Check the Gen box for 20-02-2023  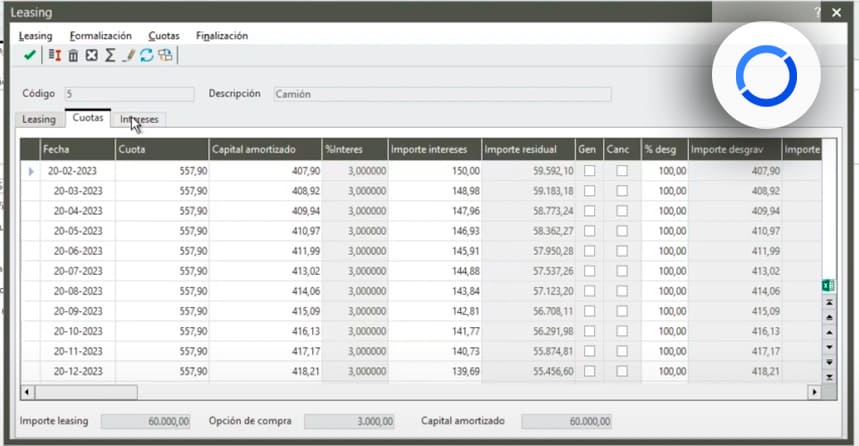[589, 171]
